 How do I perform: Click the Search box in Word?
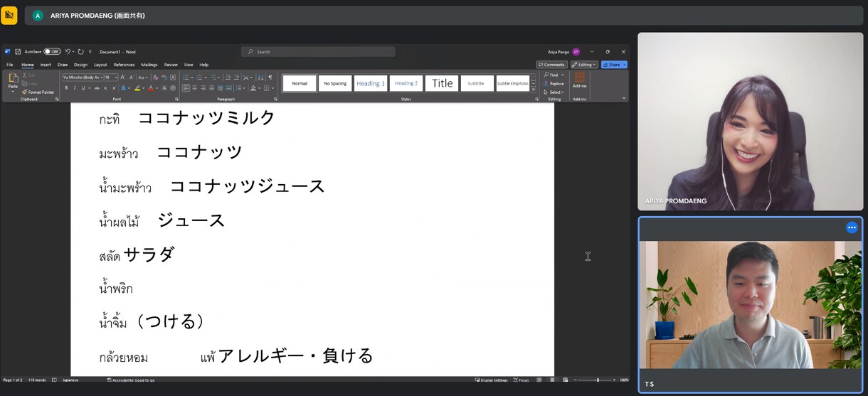pyautogui.click(x=318, y=52)
